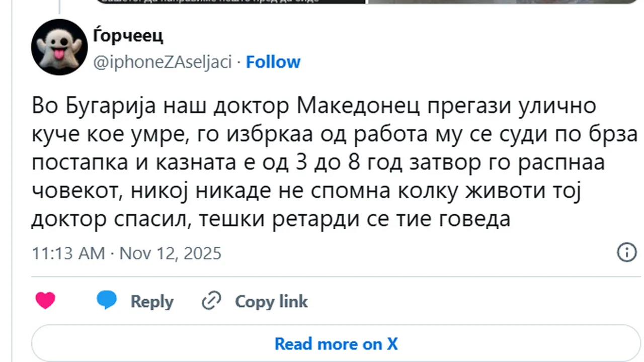Click the chain link icon beside Copy link
This screenshot has width=644, height=362.
click(x=212, y=300)
